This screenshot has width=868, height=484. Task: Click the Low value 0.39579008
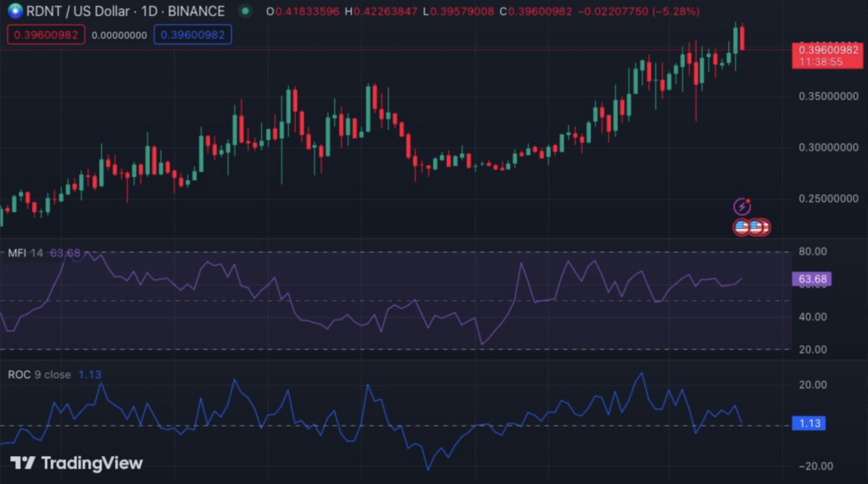coord(462,12)
